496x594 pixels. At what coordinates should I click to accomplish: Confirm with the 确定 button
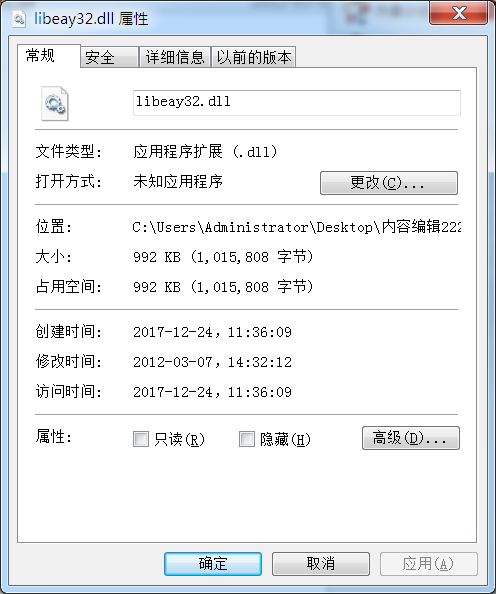[x=213, y=564]
